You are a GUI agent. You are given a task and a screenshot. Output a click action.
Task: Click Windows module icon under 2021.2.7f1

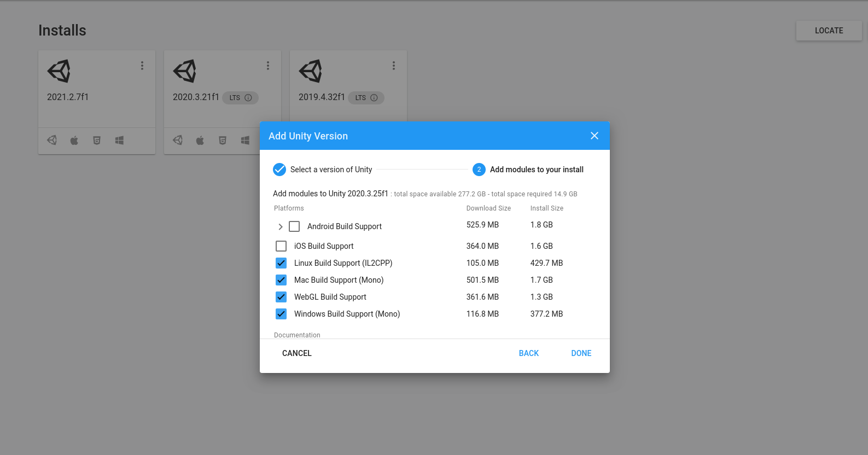pos(119,141)
